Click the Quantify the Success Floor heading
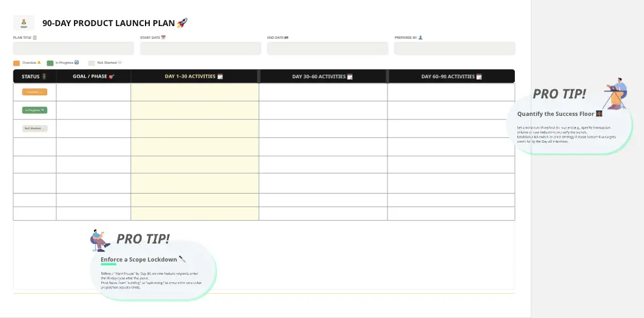Screen dimensions: 644x318 tap(555, 114)
